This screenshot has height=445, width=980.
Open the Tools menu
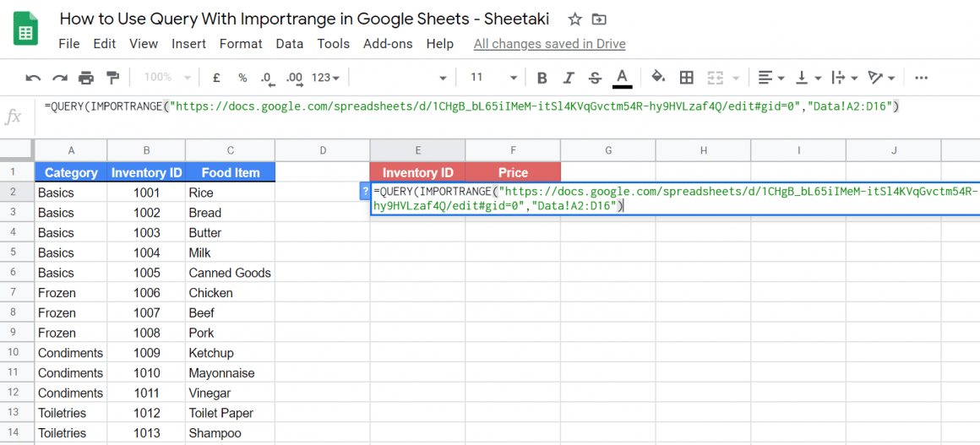(x=333, y=44)
